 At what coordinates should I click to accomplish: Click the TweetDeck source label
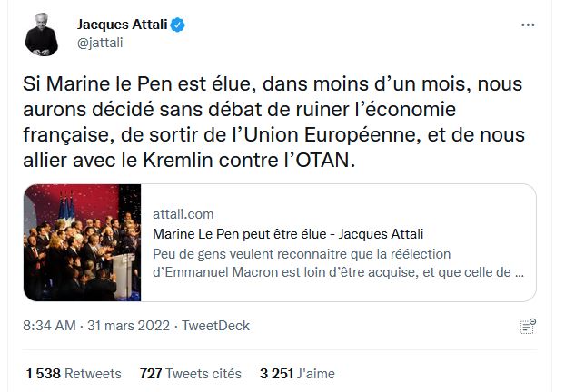click(216, 326)
